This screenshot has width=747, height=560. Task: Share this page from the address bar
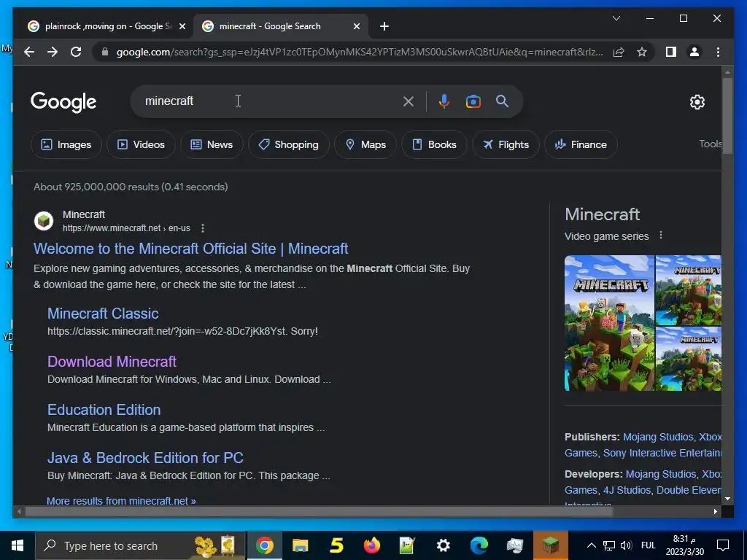pos(619,52)
